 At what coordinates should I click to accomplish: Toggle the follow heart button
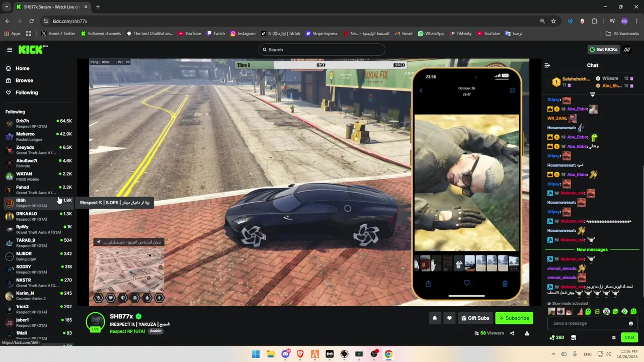coord(449,318)
